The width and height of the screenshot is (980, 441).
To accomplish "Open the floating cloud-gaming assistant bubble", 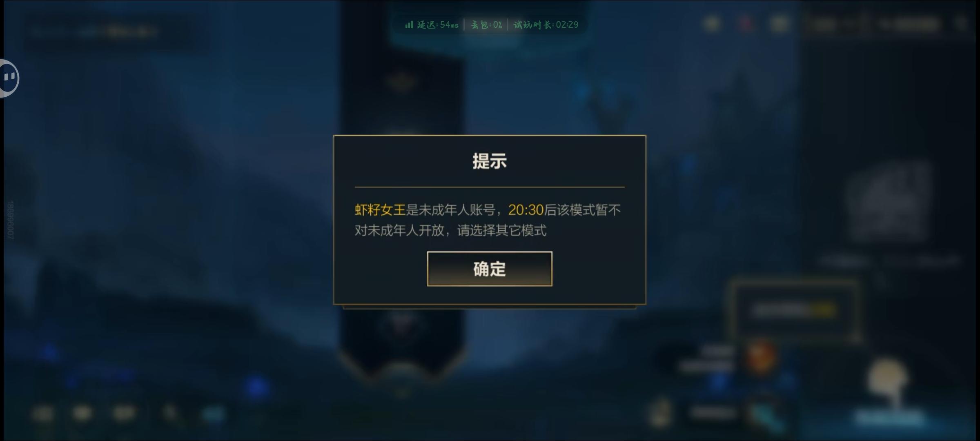I will pyautogui.click(x=8, y=78).
